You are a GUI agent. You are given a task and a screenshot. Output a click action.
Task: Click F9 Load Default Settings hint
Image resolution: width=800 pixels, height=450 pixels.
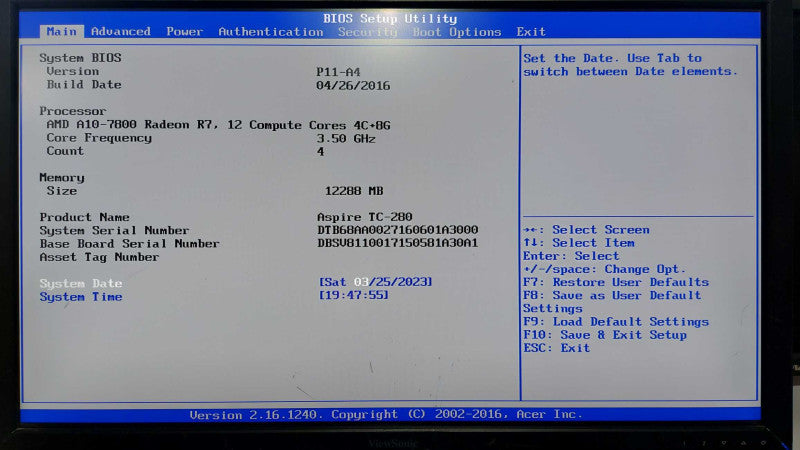click(616, 322)
